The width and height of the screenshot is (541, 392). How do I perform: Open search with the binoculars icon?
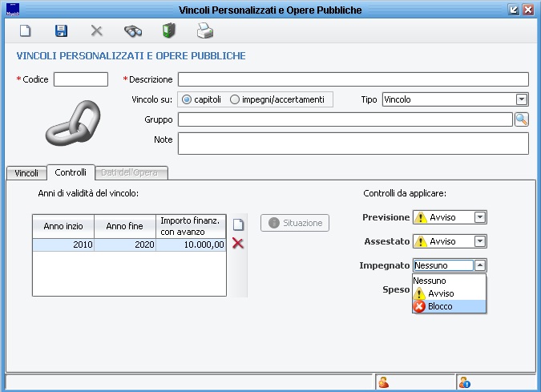pos(132,31)
